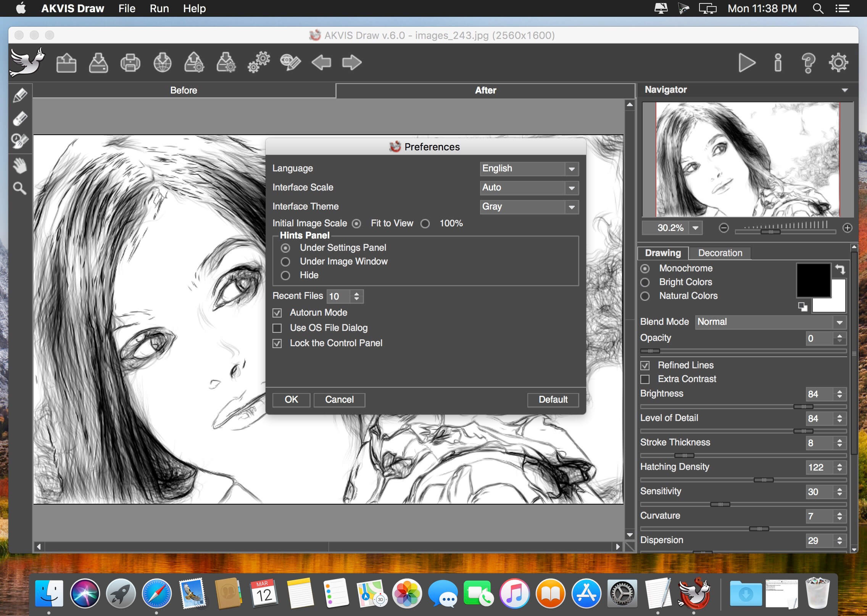Open the Interface Theme dropdown
This screenshot has height=616, width=867.
tap(529, 207)
